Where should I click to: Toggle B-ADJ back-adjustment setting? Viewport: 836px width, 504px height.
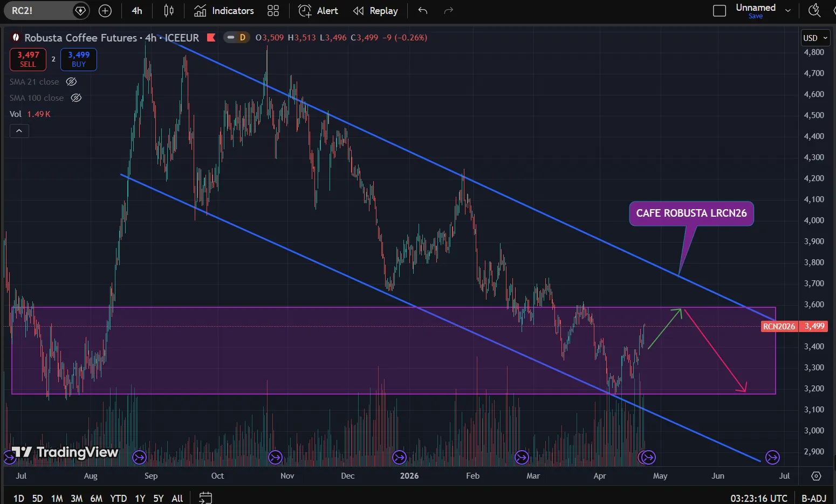click(x=813, y=498)
